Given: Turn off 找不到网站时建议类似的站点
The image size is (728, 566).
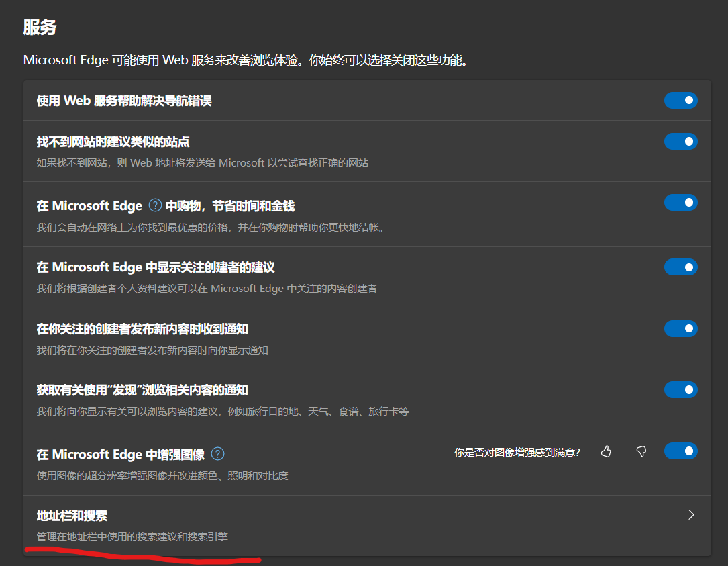Looking at the screenshot, I should click(x=681, y=141).
